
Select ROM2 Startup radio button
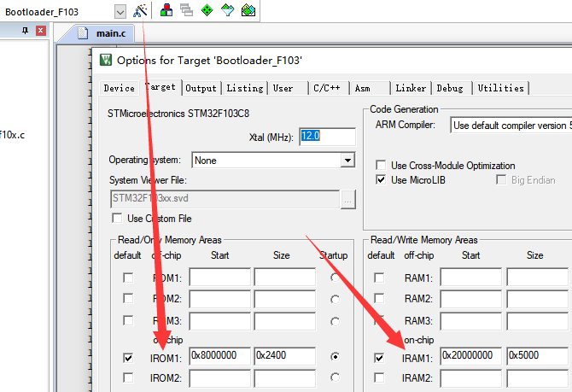click(335, 299)
